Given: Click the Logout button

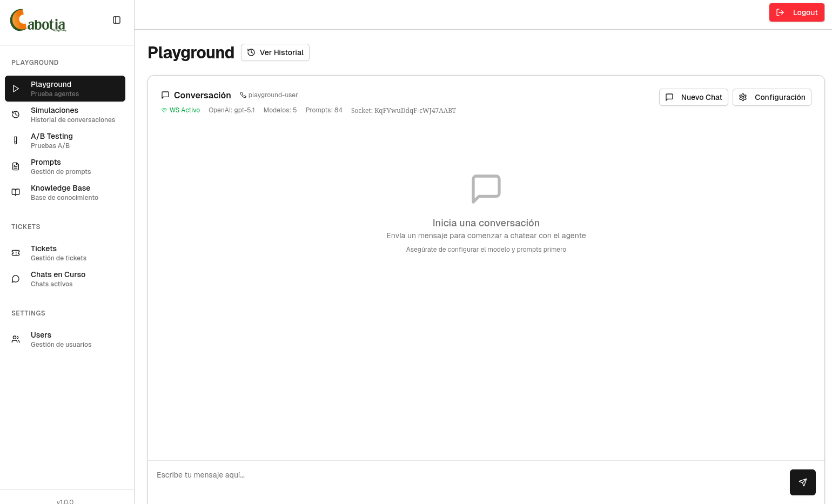Looking at the screenshot, I should click(x=797, y=12).
